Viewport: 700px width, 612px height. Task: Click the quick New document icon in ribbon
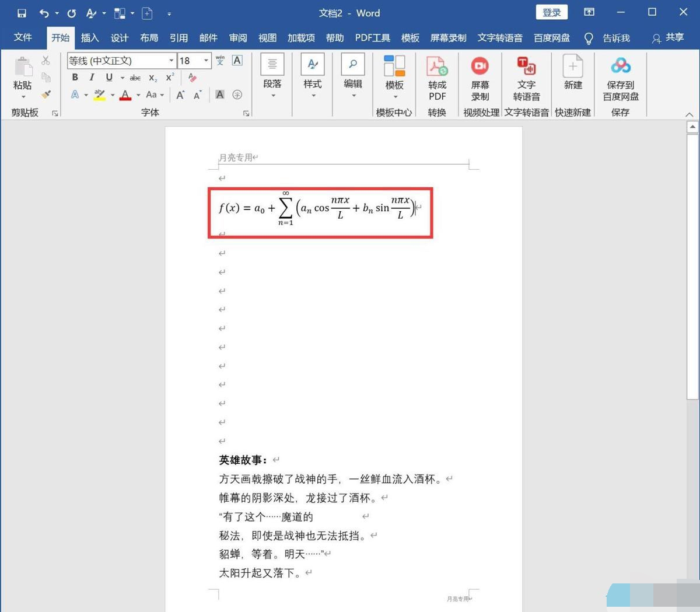[572, 68]
